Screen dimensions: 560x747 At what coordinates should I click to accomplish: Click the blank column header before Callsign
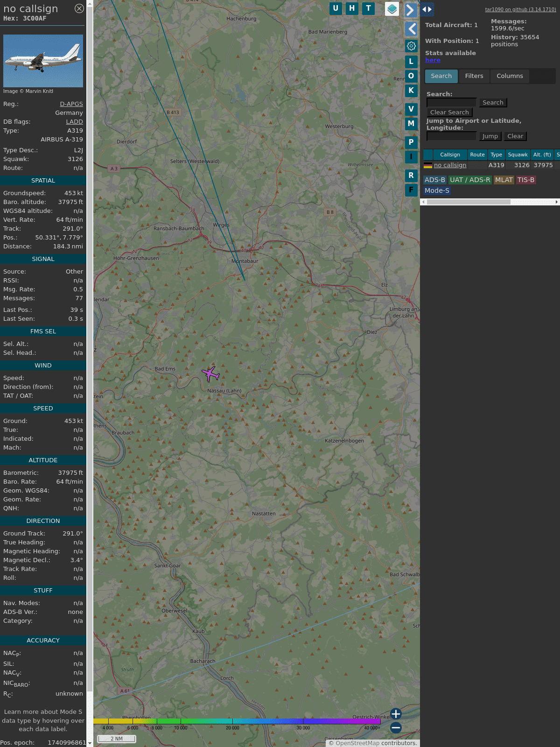[428, 155]
